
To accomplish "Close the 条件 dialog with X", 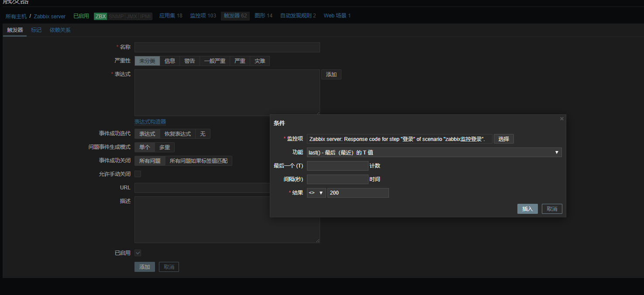I will (561, 119).
